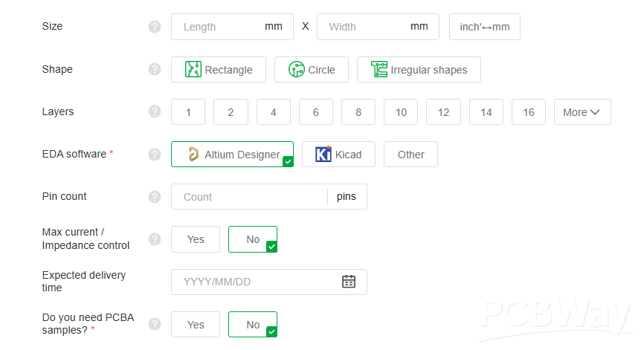Click the help icon next to Size

(155, 27)
